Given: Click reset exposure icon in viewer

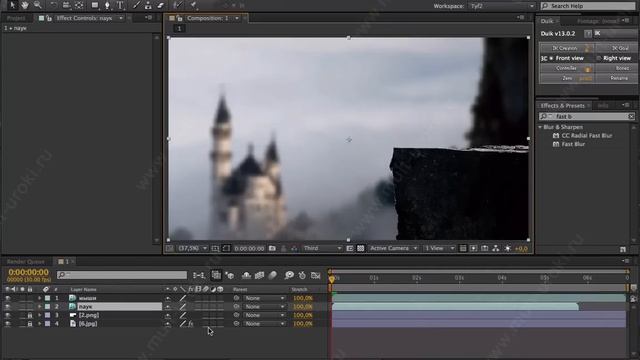Looking at the screenshot, I should pyautogui.click(x=508, y=248).
